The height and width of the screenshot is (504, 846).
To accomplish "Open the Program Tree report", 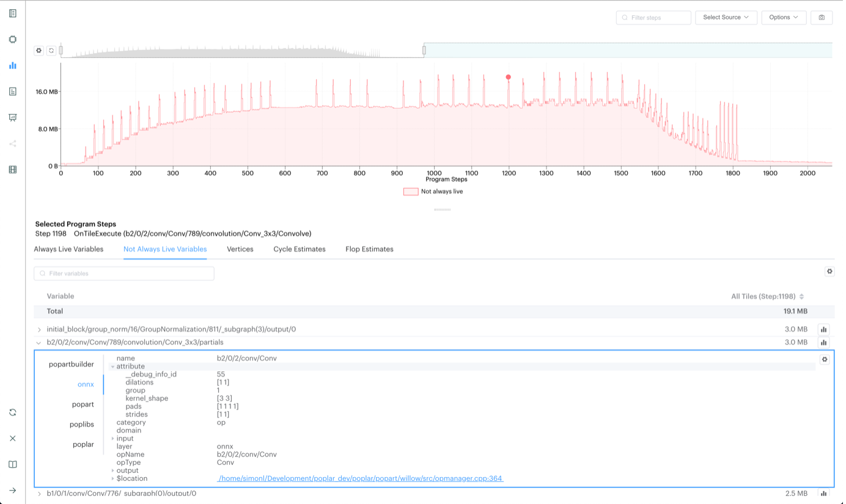I will tap(12, 90).
